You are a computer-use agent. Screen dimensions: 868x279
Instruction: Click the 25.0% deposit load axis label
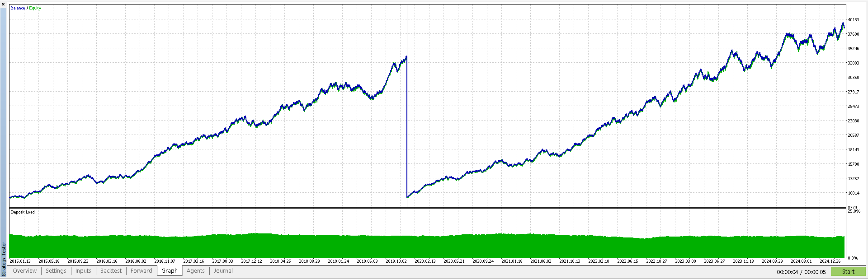click(854, 211)
